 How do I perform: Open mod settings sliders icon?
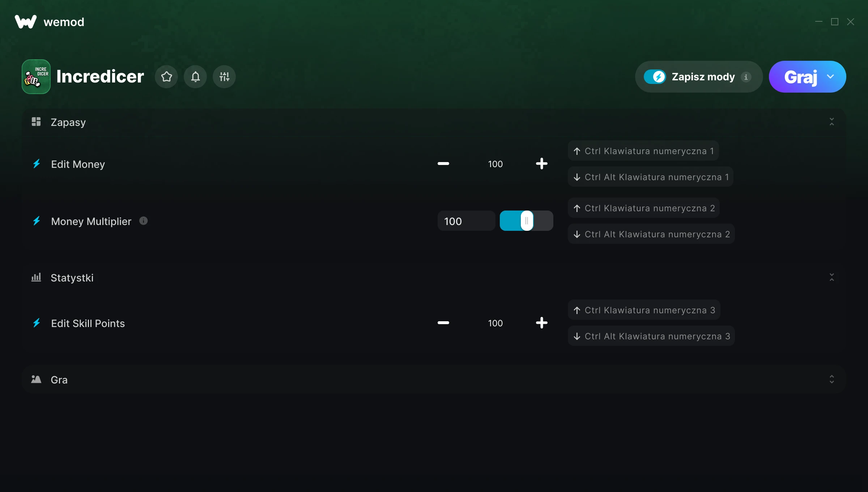[224, 77]
